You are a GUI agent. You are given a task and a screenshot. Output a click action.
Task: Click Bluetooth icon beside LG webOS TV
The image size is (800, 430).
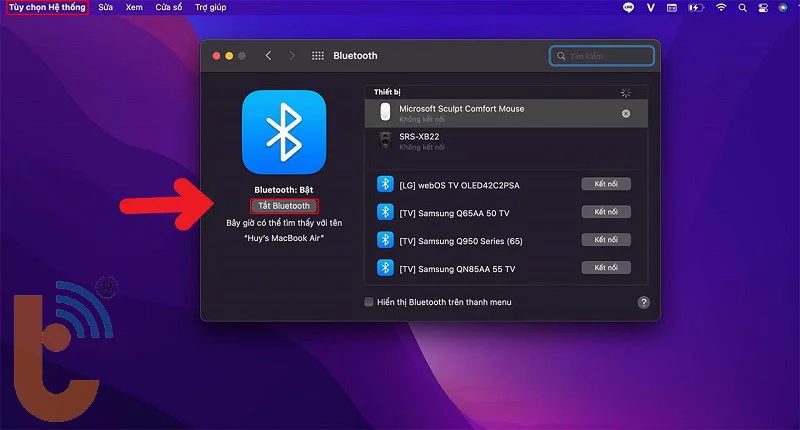point(385,184)
